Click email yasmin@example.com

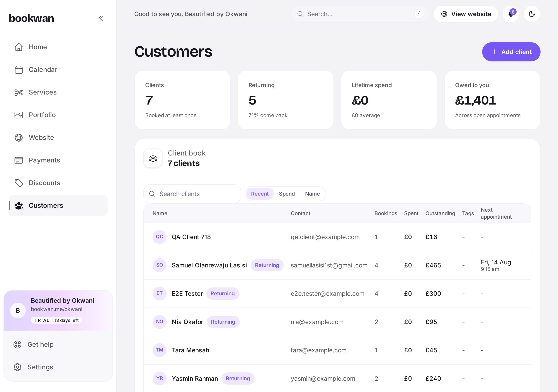coord(323,378)
